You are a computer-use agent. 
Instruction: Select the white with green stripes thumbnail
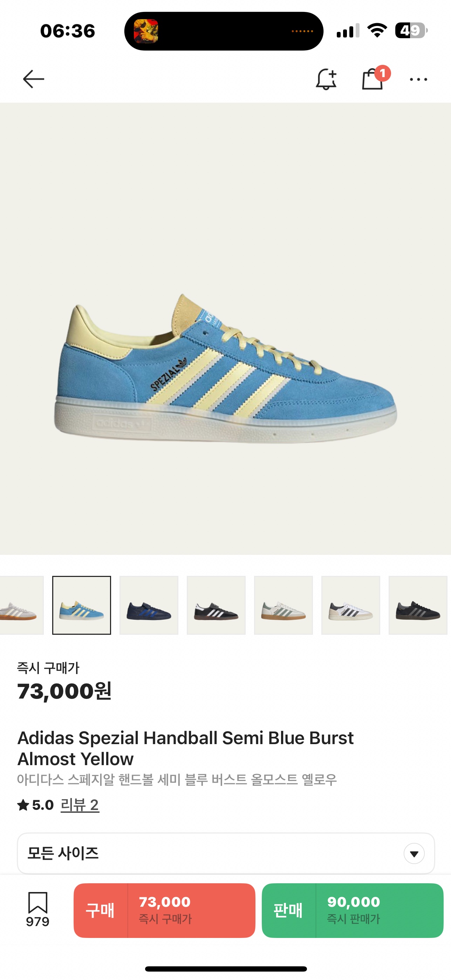(283, 605)
